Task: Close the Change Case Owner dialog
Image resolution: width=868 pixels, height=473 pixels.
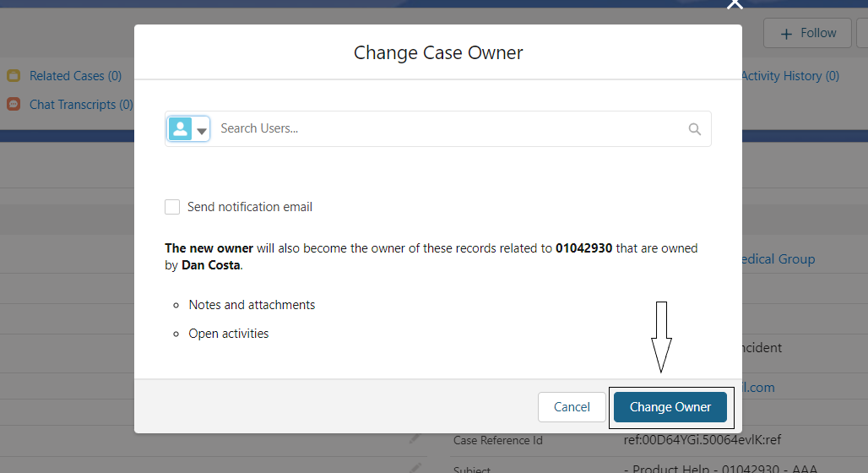Action: click(735, 4)
